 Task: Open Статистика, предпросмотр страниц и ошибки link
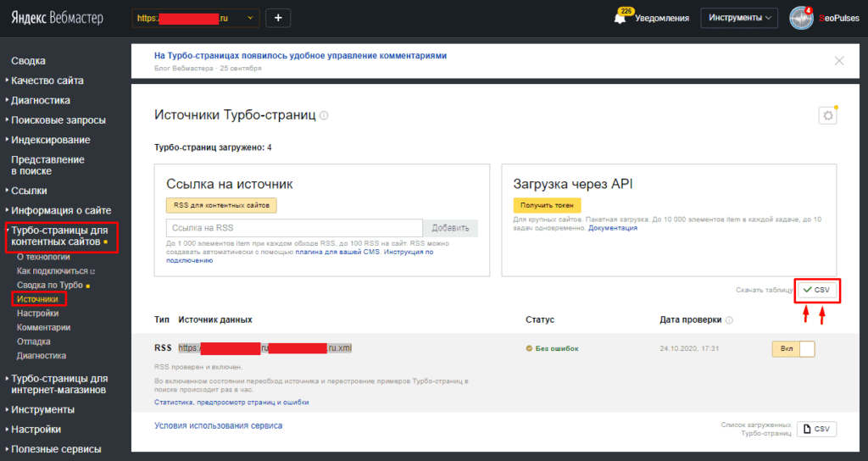231,403
